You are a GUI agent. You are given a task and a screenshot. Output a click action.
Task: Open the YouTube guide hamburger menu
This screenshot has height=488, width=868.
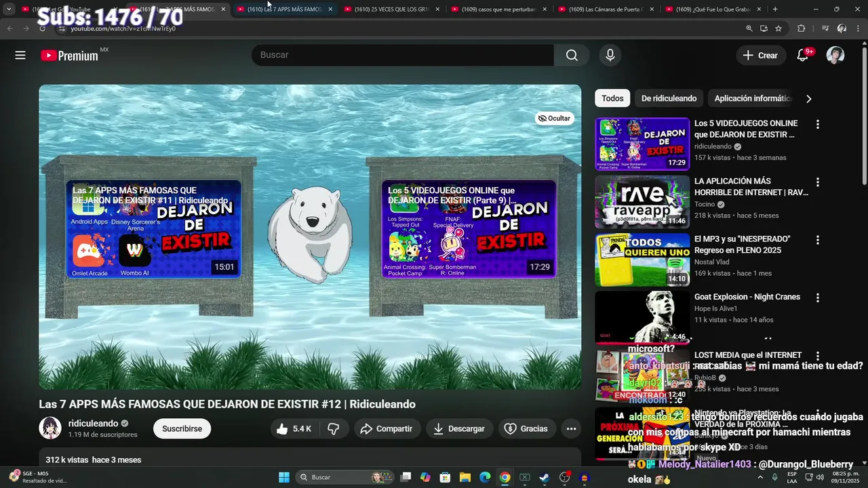[x=20, y=56]
